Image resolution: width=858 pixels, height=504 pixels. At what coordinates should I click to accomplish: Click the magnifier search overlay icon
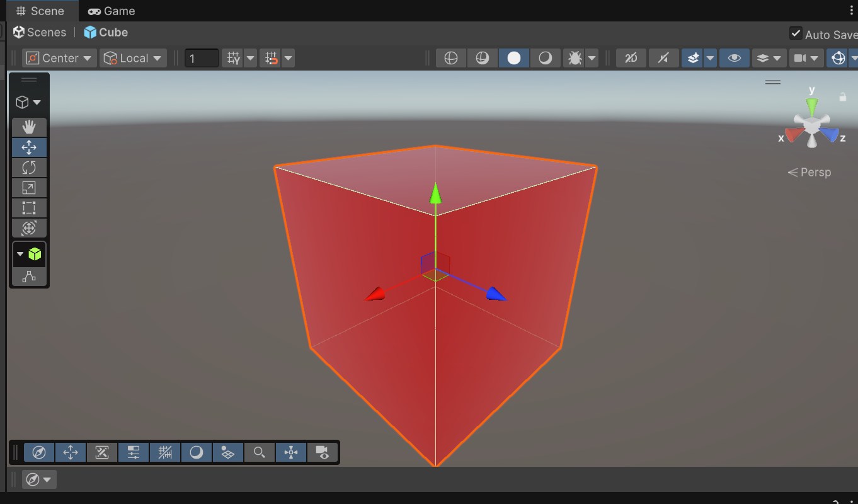(x=259, y=452)
